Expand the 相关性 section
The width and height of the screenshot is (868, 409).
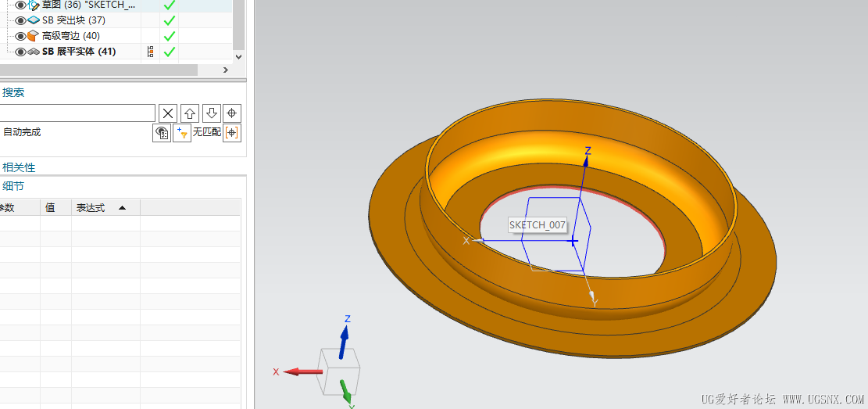click(19, 167)
